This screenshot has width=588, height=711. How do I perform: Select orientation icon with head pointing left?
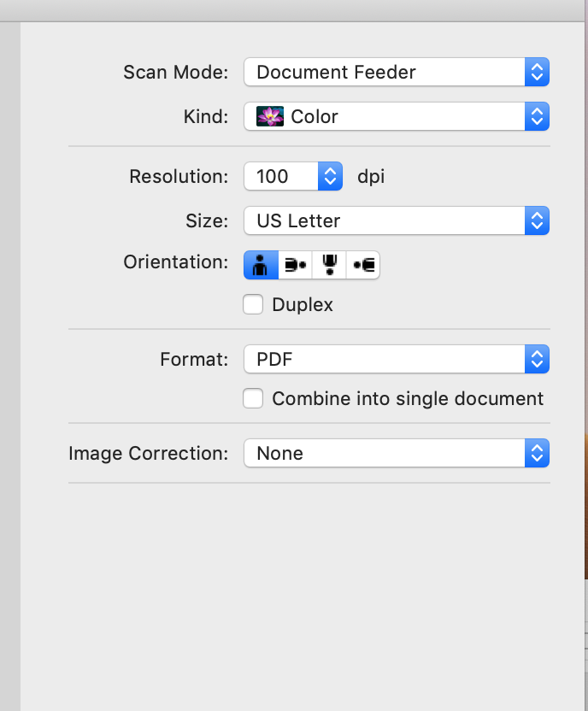coord(363,265)
